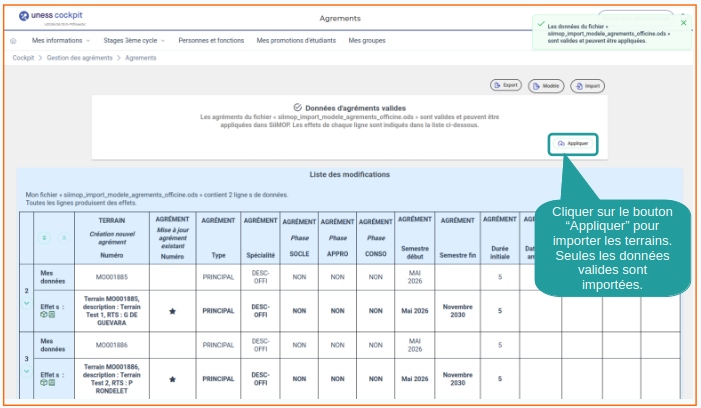Click the Phase CONSO column header
701x408 pixels.
pos(376,238)
